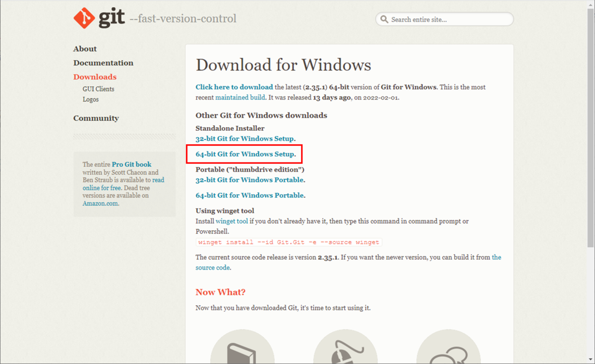This screenshot has height=364, width=595.
Task: Focus the Search entire site field
Action: (444, 20)
